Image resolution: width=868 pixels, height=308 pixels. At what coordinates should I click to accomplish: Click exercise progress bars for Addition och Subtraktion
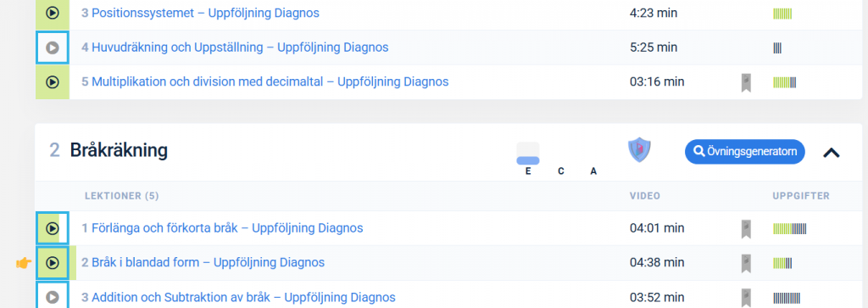tap(787, 298)
